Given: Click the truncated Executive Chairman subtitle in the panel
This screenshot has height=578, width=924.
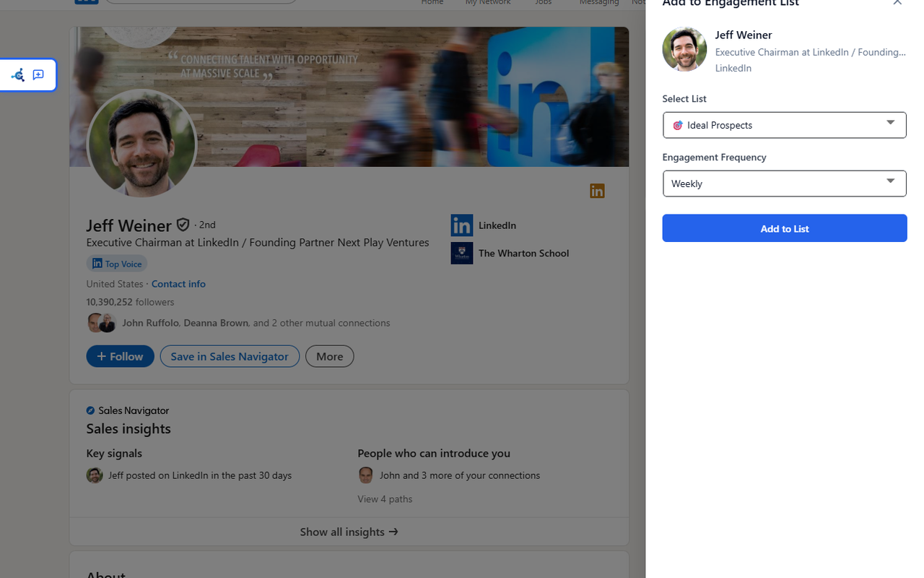Looking at the screenshot, I should point(810,52).
